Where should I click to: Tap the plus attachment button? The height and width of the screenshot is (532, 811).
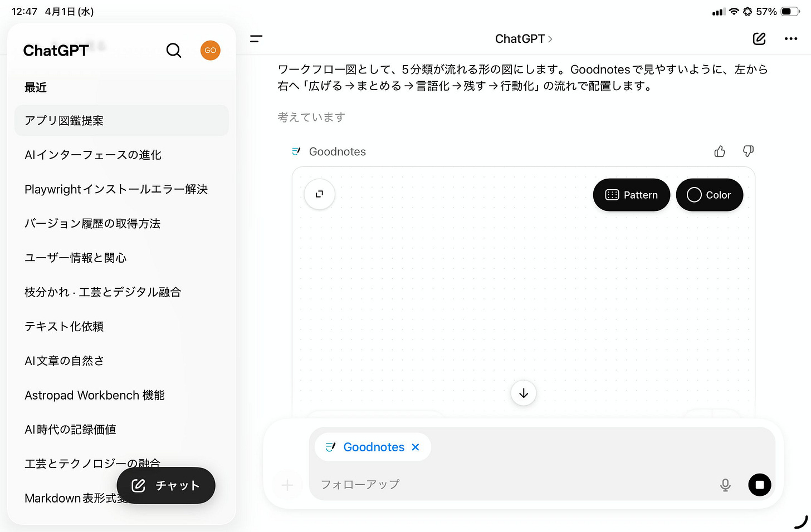[287, 485]
